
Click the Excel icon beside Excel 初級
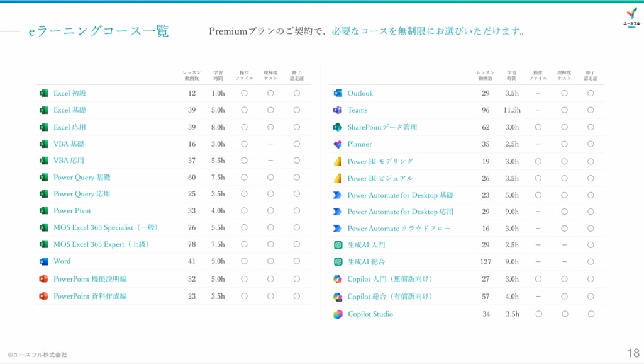click(x=43, y=93)
